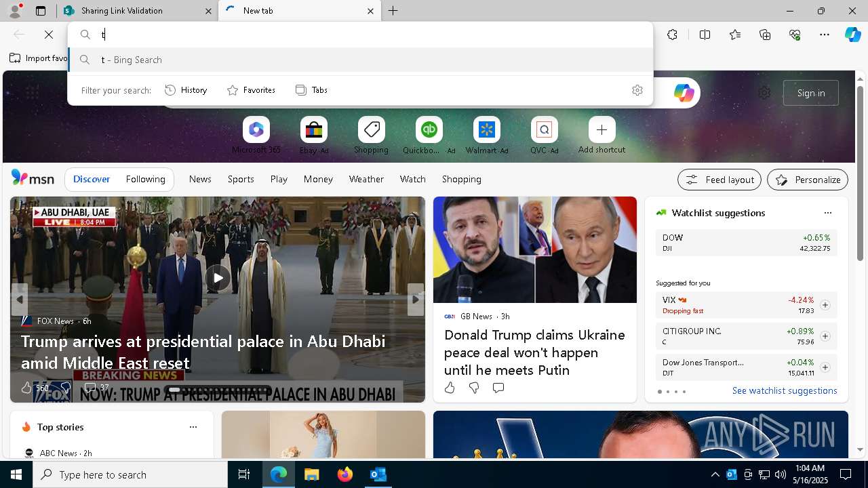
Task: Open the Extensions icon in toolbar
Action: (x=672, y=35)
